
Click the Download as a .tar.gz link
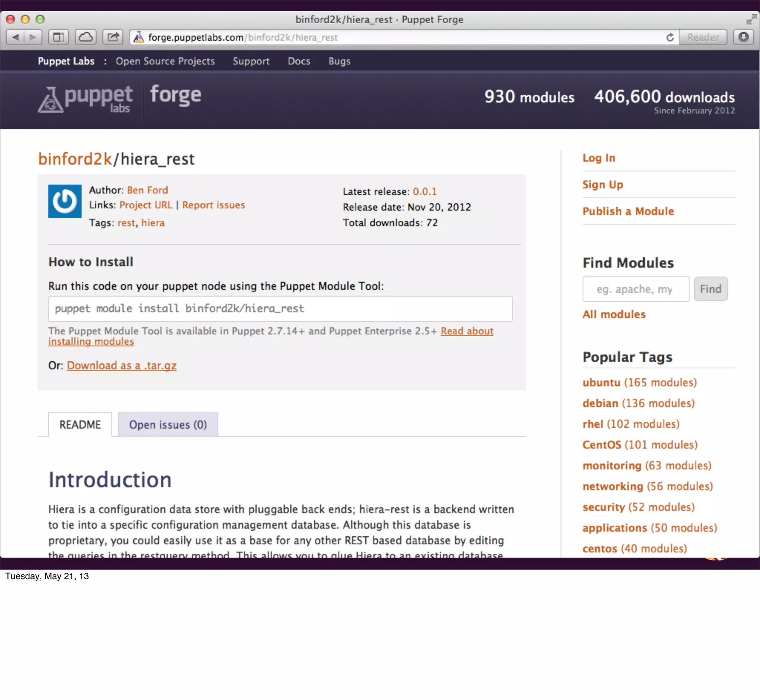(122, 366)
